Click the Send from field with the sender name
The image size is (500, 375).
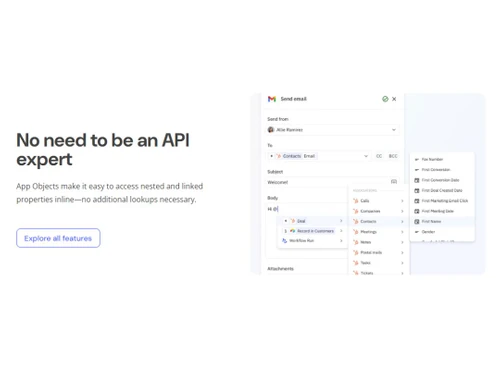tap(333, 130)
